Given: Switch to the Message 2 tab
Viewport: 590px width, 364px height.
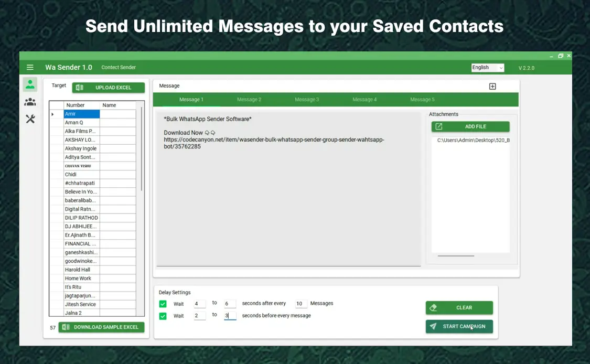Looking at the screenshot, I should (249, 100).
